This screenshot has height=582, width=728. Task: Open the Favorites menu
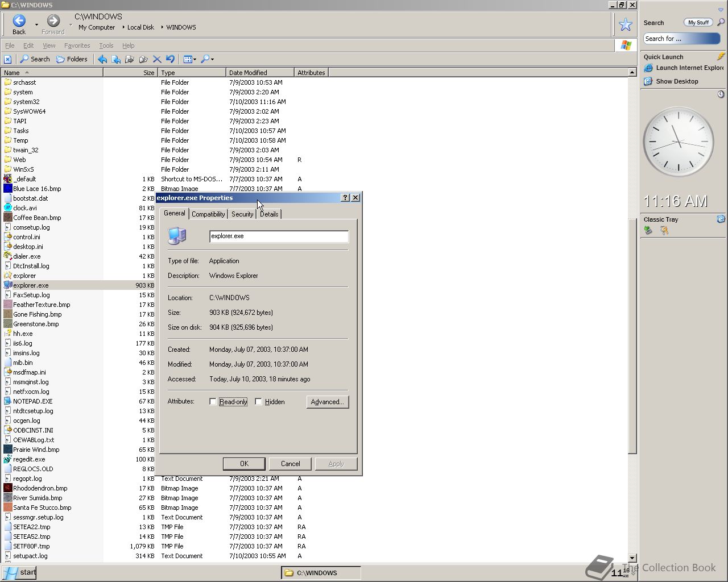click(77, 45)
